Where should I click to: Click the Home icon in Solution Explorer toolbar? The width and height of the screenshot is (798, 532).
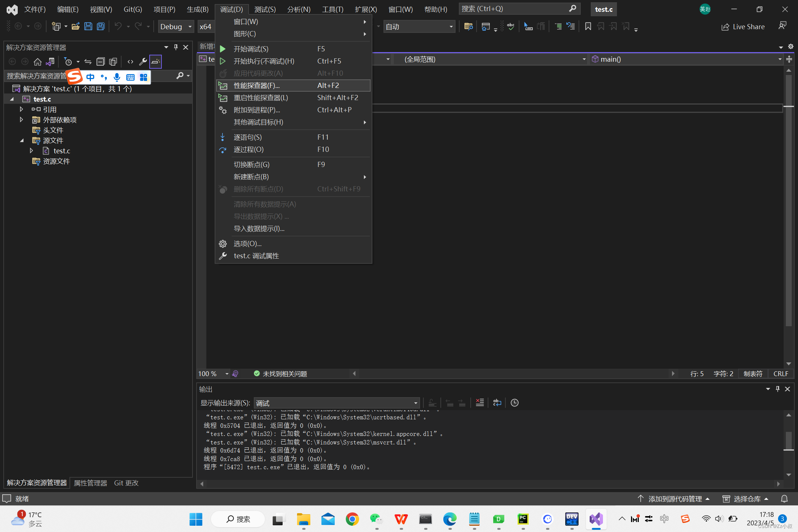[x=38, y=62]
